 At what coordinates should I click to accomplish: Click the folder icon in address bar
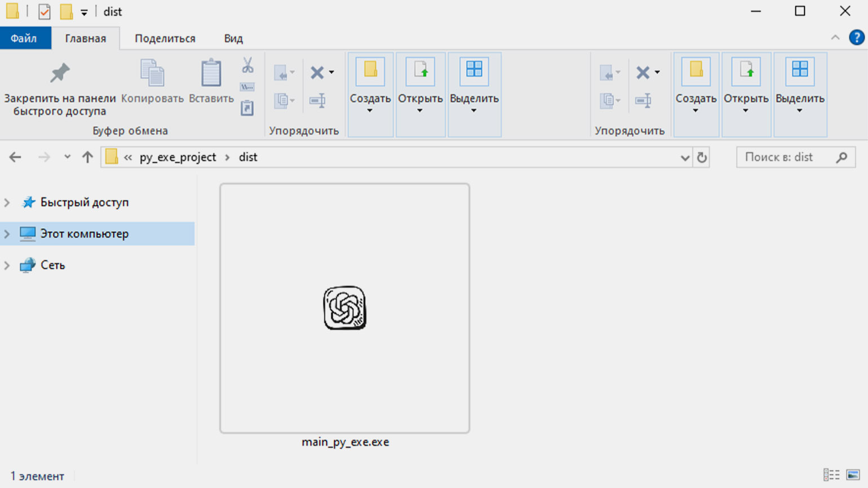tap(112, 157)
